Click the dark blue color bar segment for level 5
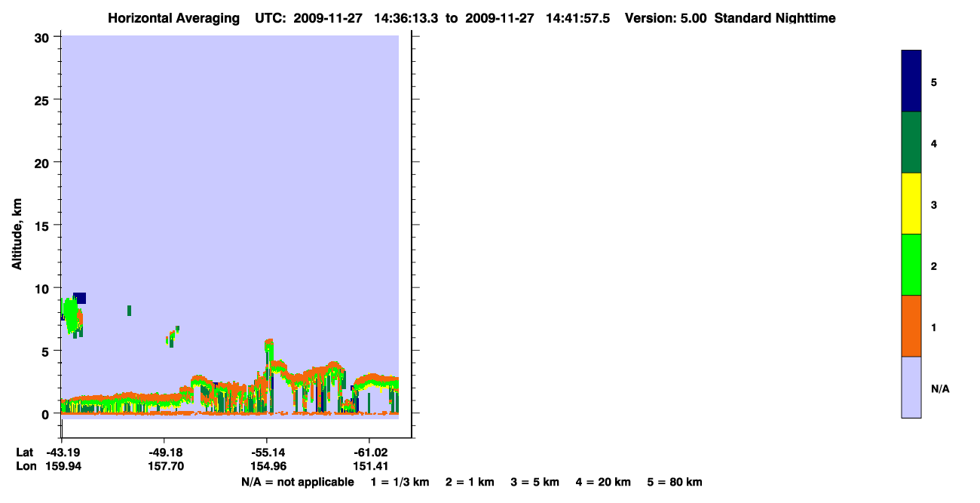Image resolution: width=980 pixels, height=503 pixels. pos(911,81)
